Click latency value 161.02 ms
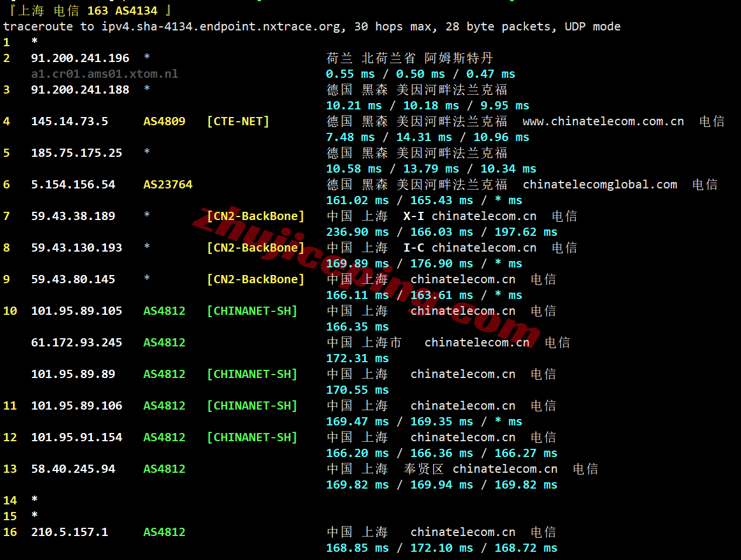This screenshot has width=741, height=560. [x=358, y=200]
